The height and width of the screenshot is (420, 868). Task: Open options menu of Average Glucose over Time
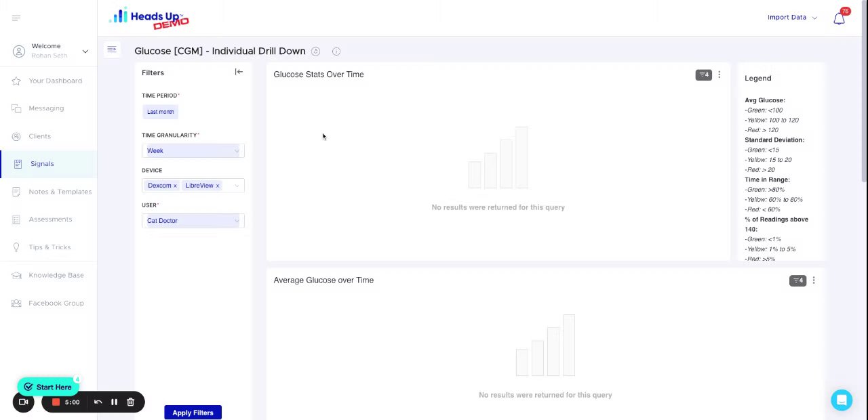(814, 280)
